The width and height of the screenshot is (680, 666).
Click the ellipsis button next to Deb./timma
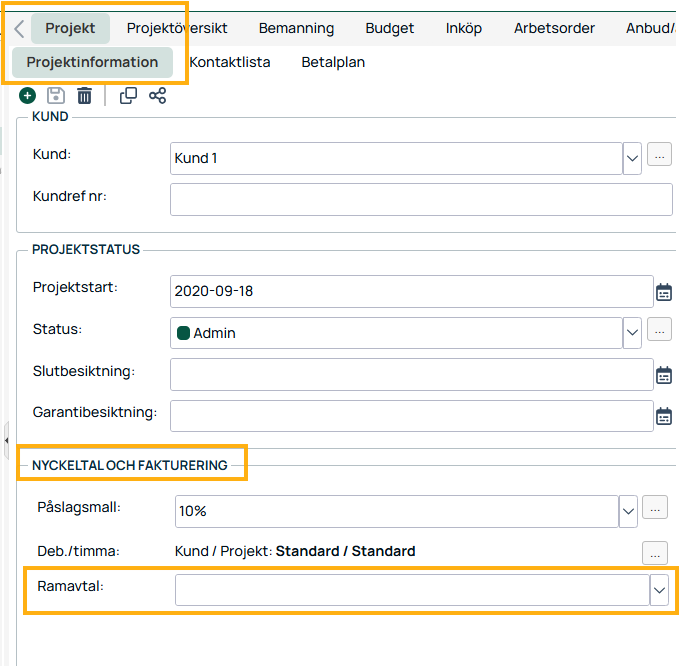(654, 552)
